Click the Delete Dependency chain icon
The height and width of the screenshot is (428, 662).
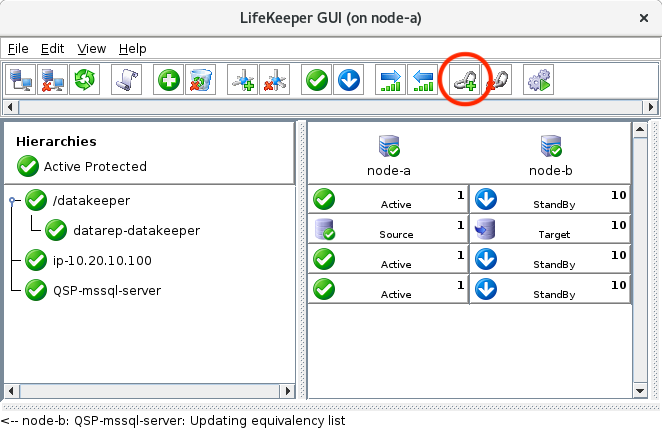(x=497, y=79)
